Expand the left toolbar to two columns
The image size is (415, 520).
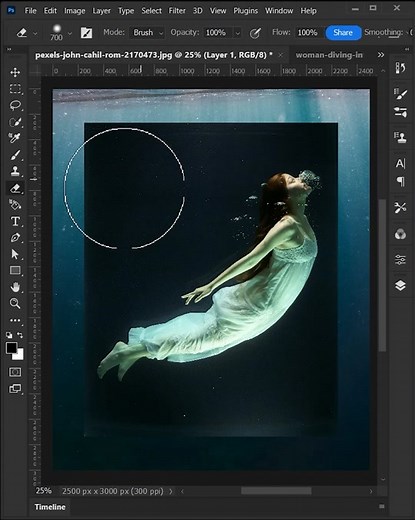(x=9, y=49)
